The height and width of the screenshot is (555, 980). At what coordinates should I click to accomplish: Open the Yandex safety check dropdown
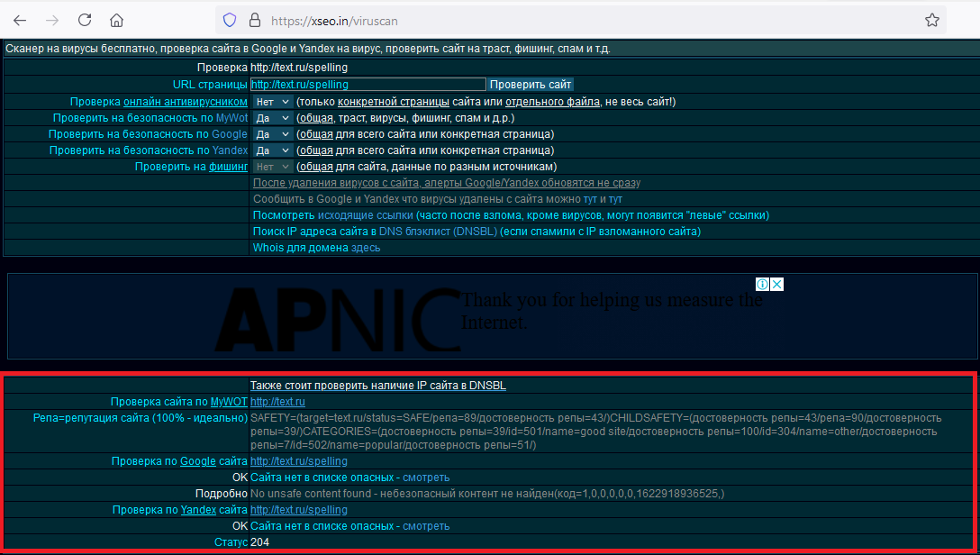pos(272,150)
